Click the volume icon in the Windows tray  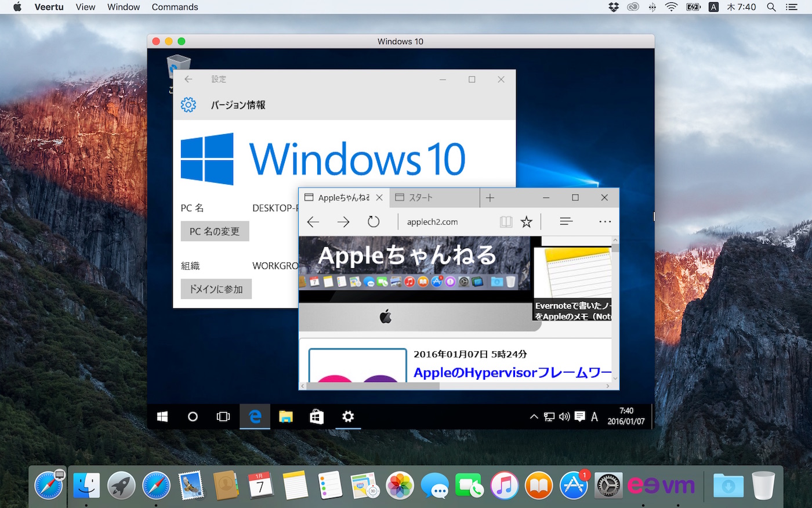(564, 417)
